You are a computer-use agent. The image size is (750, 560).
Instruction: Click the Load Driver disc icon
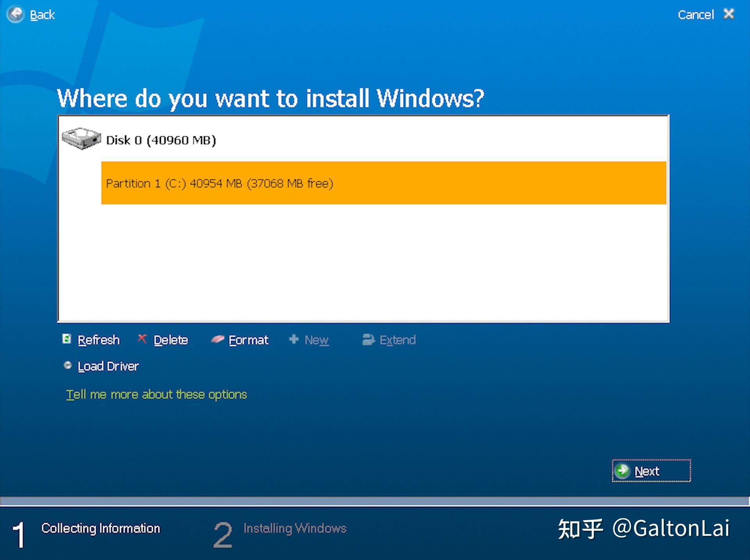pyautogui.click(x=68, y=366)
